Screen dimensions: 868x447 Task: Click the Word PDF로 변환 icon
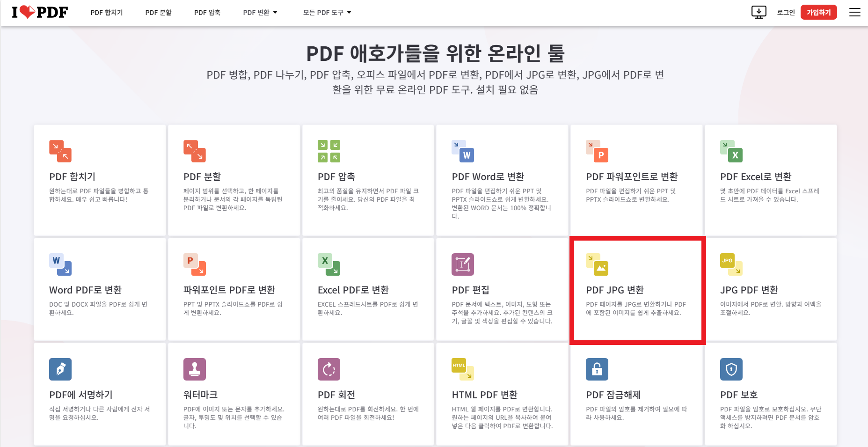tap(60, 264)
